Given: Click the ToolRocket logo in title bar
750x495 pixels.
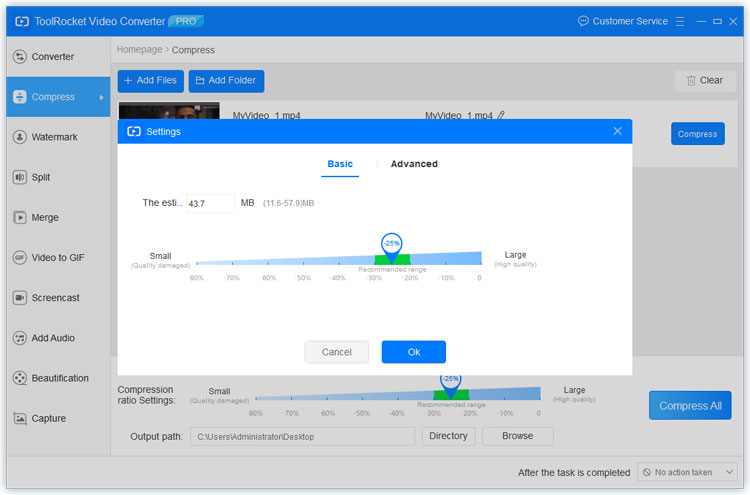Looking at the screenshot, I should point(22,21).
